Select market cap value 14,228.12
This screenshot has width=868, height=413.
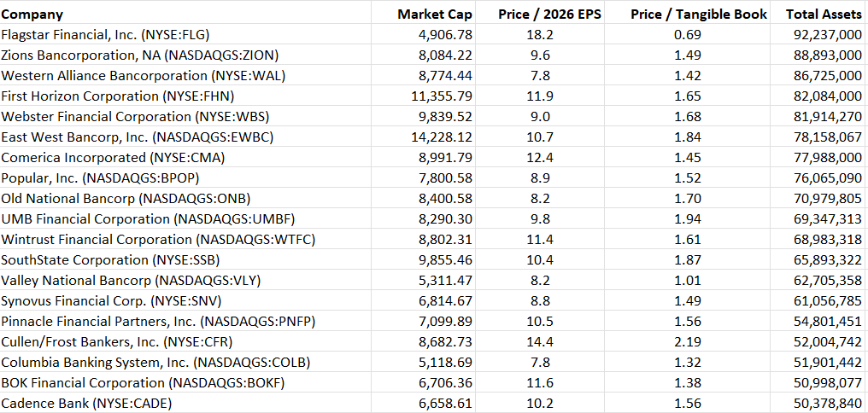[x=443, y=137]
